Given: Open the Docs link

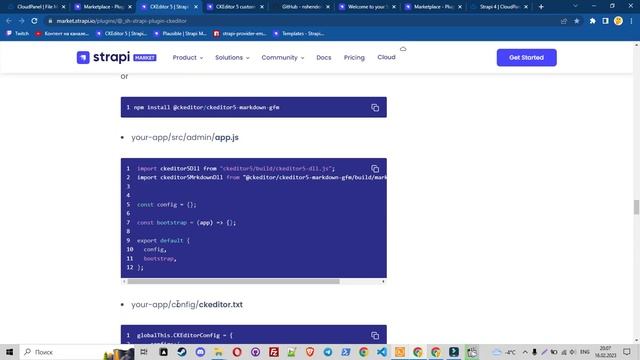Looking at the screenshot, I should coord(324,58).
